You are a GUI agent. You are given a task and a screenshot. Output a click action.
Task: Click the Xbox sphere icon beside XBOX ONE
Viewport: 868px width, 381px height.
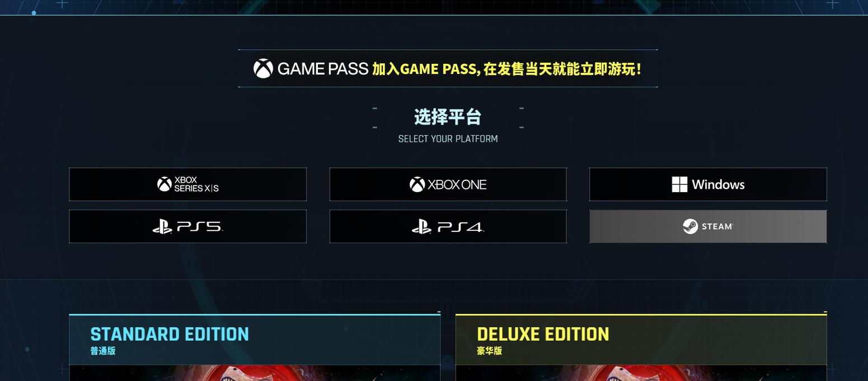(x=417, y=184)
